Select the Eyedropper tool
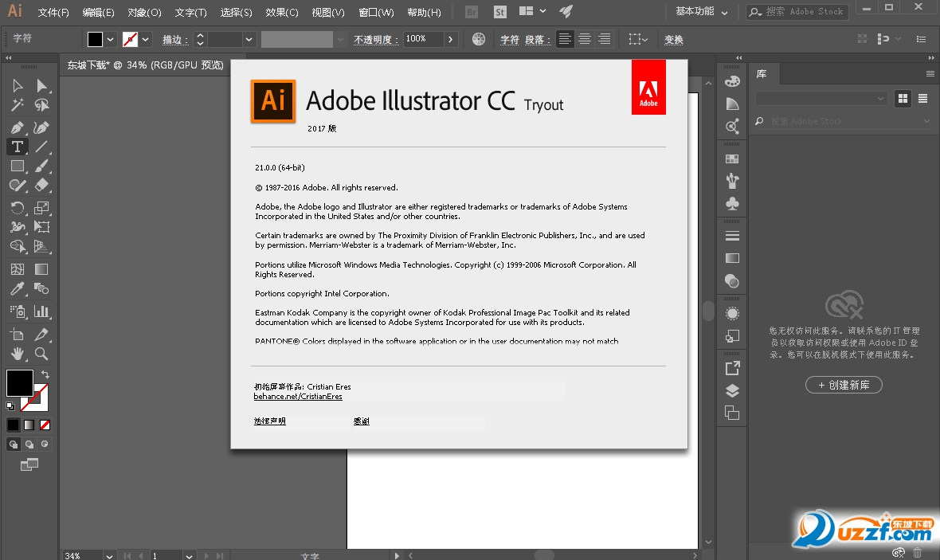This screenshot has height=560, width=940. [x=16, y=288]
